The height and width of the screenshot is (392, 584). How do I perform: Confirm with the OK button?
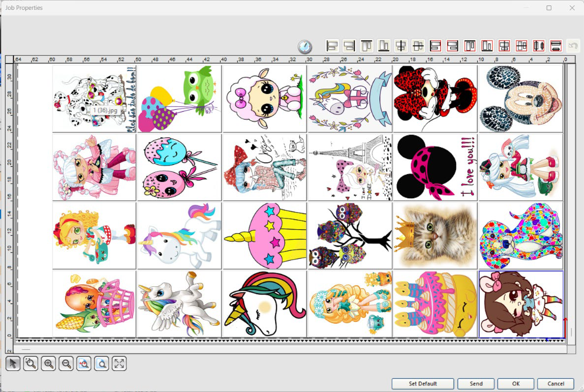(516, 384)
